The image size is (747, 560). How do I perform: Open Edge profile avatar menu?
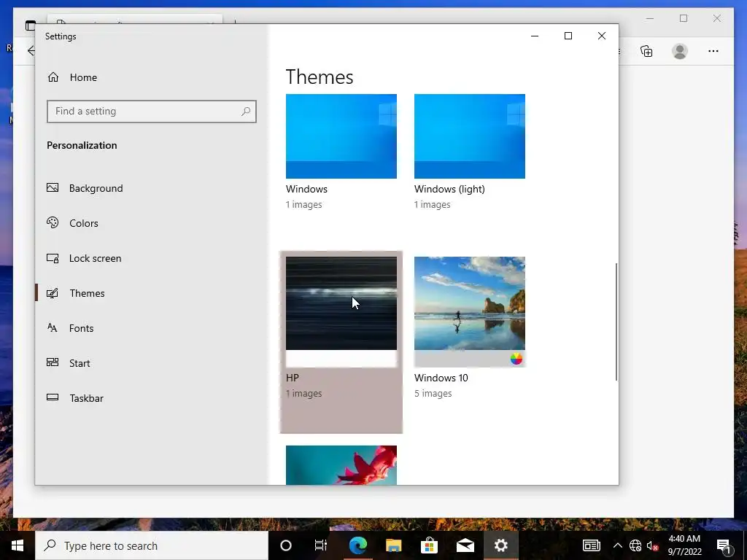(680, 51)
